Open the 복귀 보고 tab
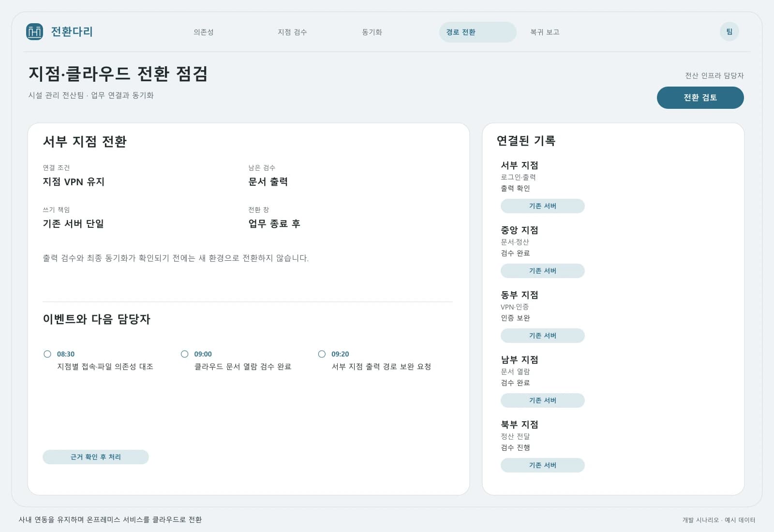This screenshot has height=532, width=774. pos(545,32)
